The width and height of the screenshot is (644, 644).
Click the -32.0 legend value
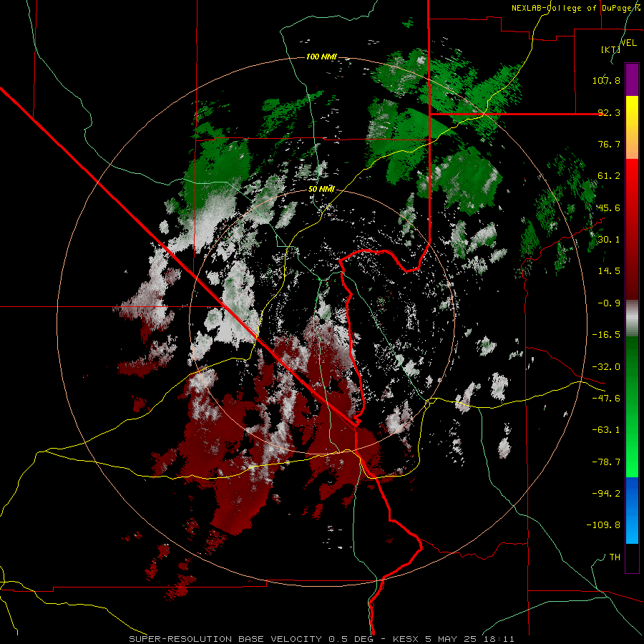606,367
